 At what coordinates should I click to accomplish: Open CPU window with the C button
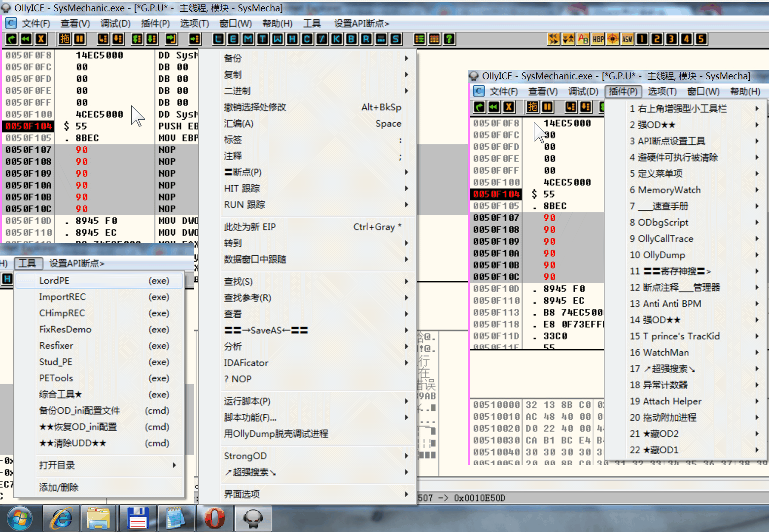pyautogui.click(x=307, y=39)
